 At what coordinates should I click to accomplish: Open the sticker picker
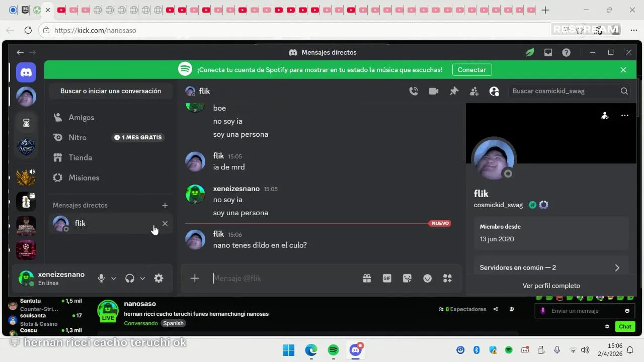(407, 279)
